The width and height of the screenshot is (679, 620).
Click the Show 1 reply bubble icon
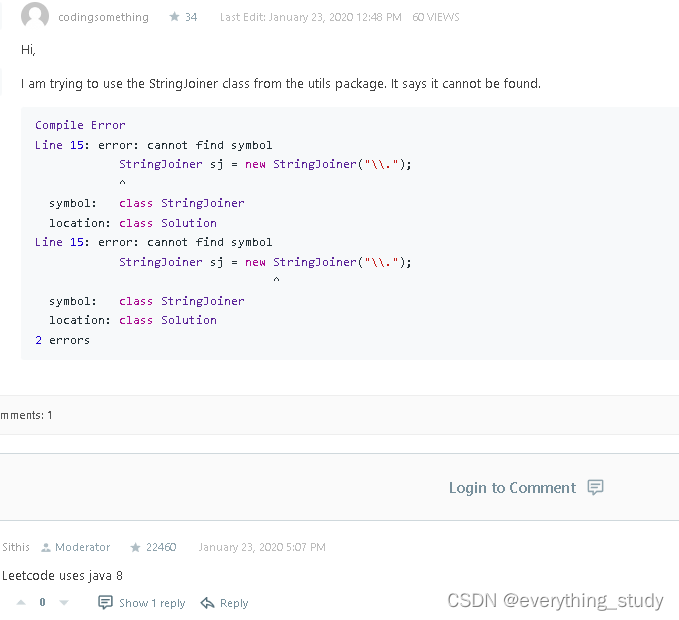coord(105,602)
